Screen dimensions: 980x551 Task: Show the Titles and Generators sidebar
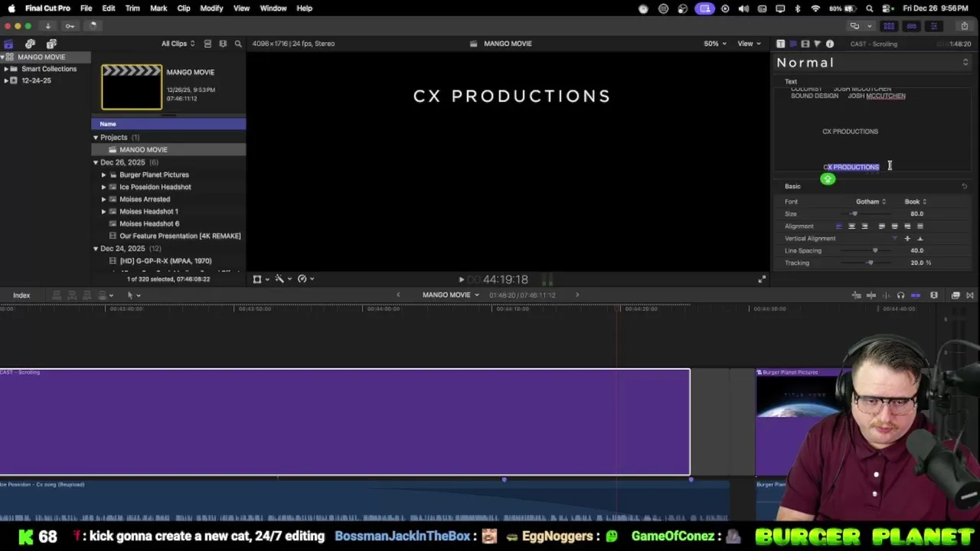coord(51,44)
